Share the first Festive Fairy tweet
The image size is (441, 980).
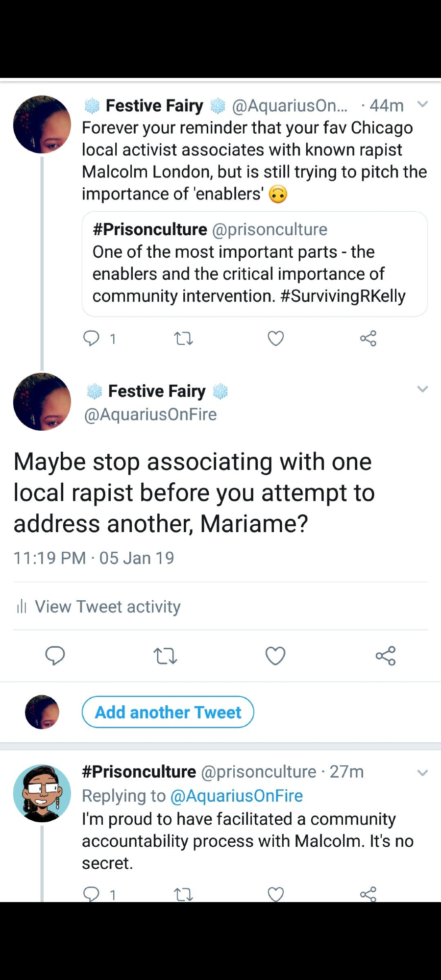coord(368,338)
